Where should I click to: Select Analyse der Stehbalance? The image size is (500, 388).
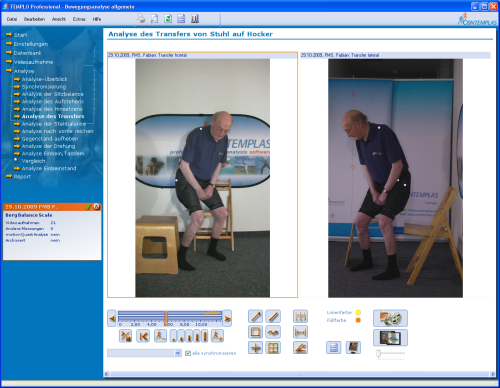point(54,124)
